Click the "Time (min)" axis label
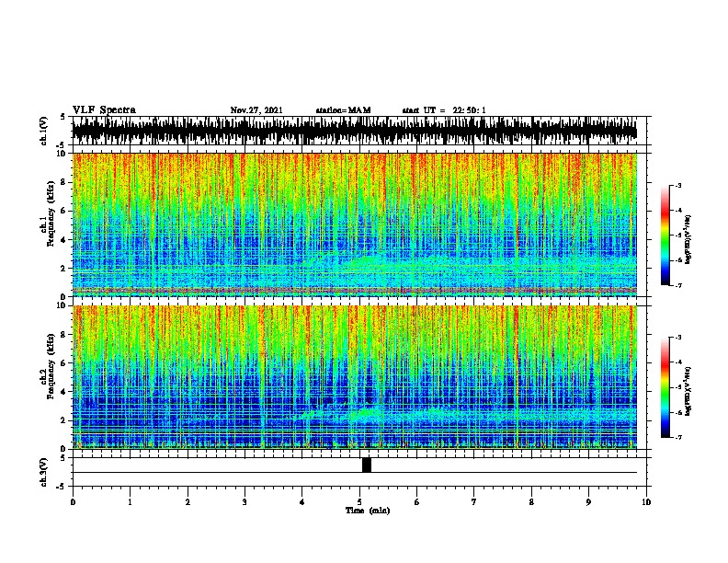The height and width of the screenshot is (563, 728). (368, 511)
